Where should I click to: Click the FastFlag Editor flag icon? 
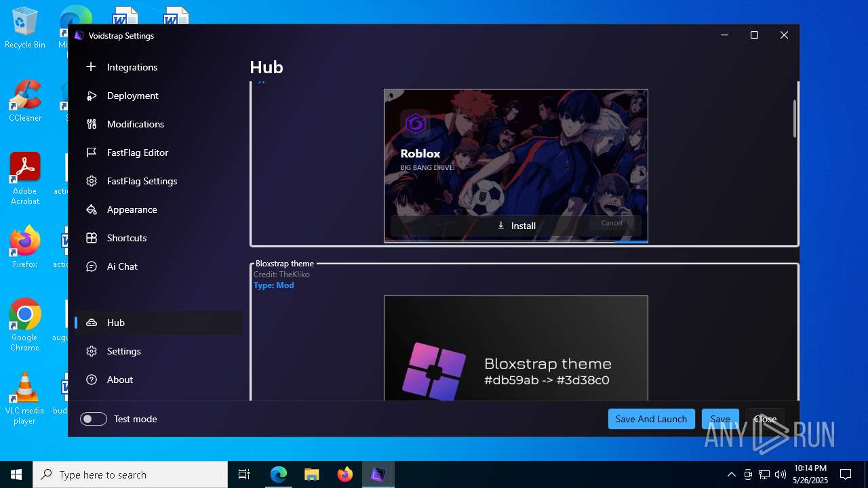pos(92,152)
